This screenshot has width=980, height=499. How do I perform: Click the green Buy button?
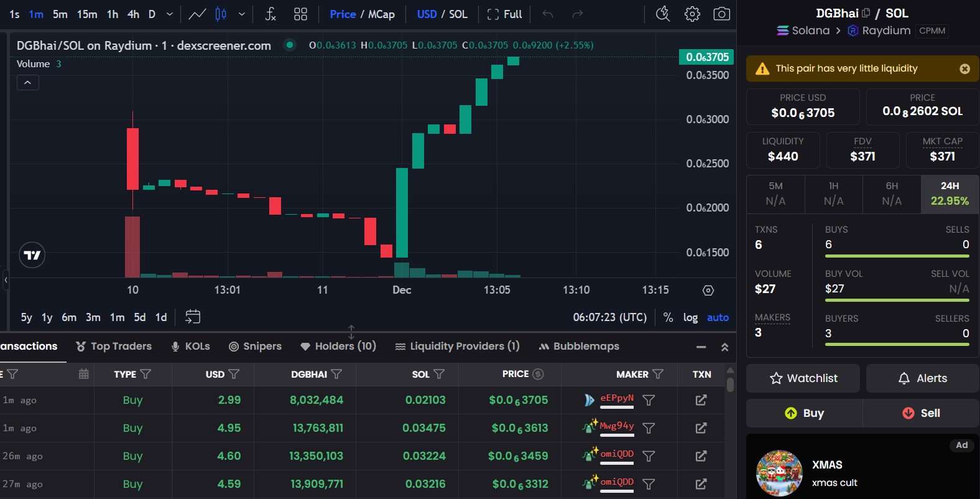click(804, 413)
